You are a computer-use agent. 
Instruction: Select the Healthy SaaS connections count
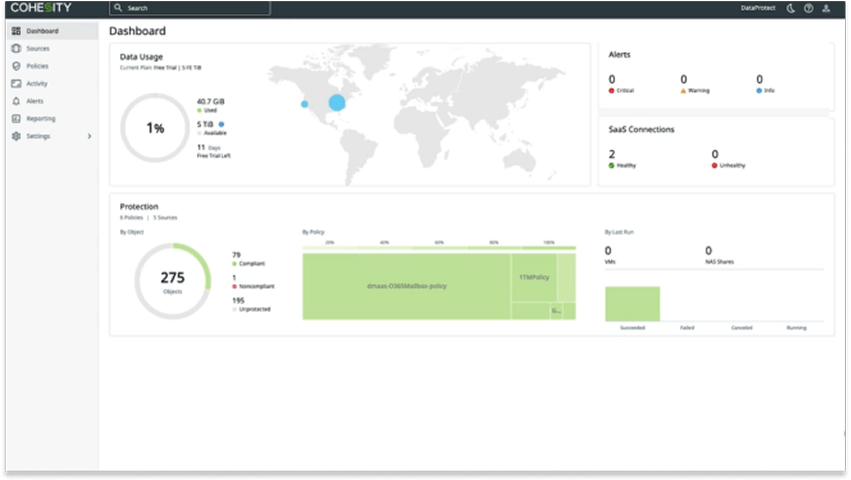pos(612,154)
